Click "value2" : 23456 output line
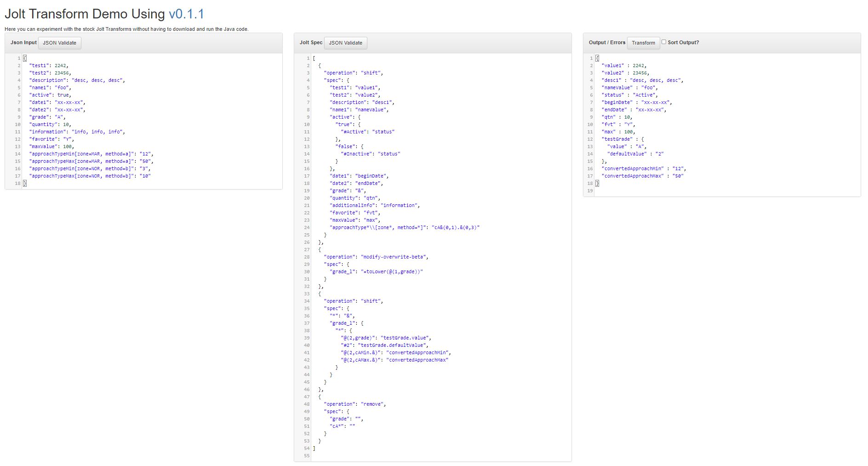Image resolution: width=868 pixels, height=466 pixels. (625, 73)
